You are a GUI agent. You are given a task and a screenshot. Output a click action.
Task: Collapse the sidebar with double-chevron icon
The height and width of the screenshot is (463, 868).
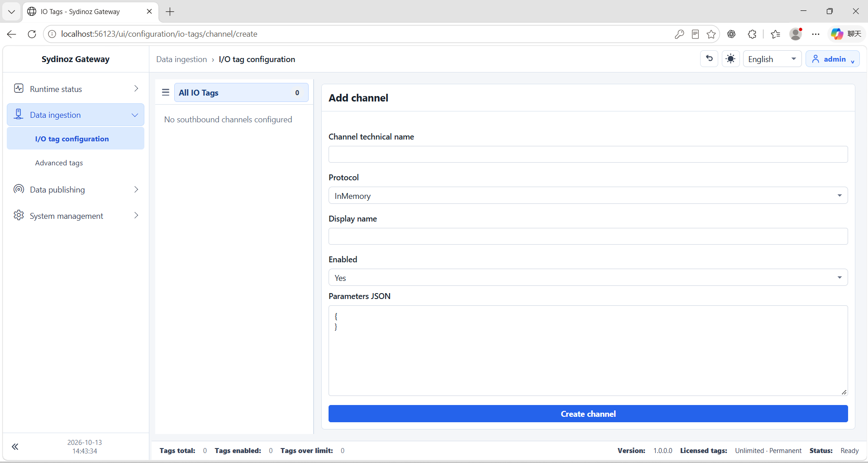[15, 447]
